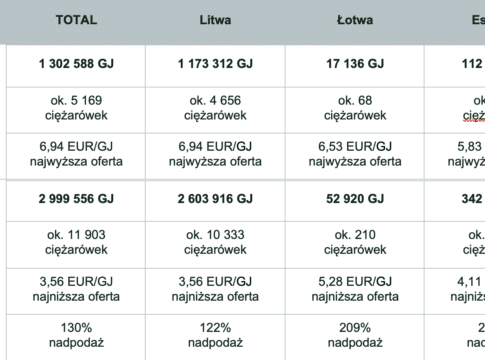Select the 130% nadpodaż cell
This screenshot has width=485, height=360.
click(x=76, y=337)
